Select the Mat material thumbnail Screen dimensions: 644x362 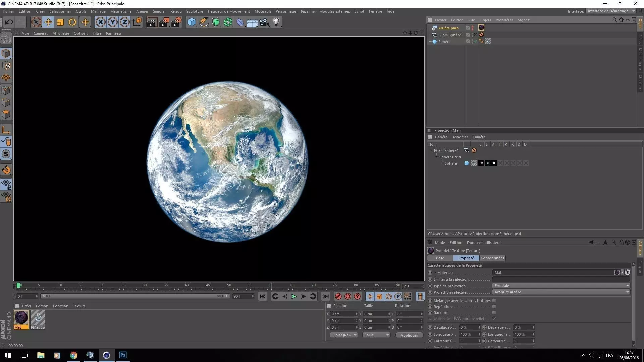pos(21,320)
